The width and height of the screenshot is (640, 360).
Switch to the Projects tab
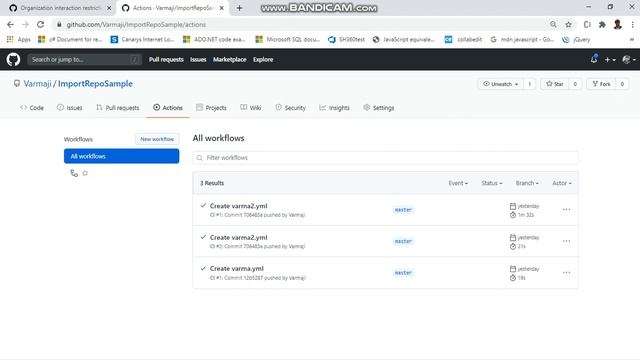point(211,108)
